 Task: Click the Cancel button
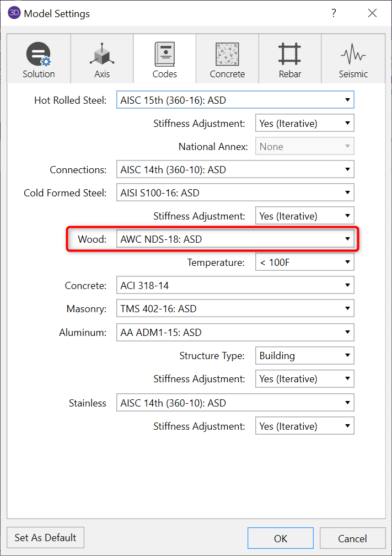[352, 538]
